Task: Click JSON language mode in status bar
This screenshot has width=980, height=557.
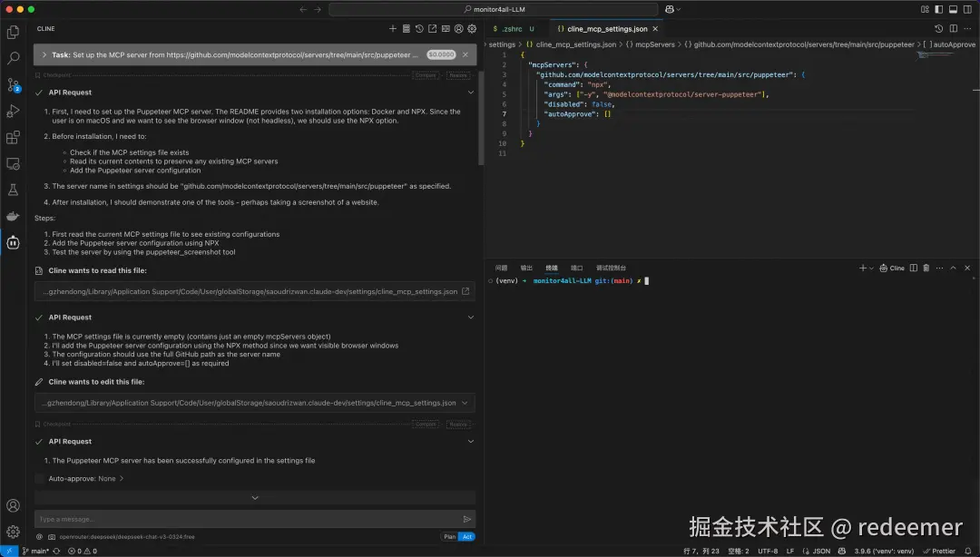Action: [x=821, y=551]
